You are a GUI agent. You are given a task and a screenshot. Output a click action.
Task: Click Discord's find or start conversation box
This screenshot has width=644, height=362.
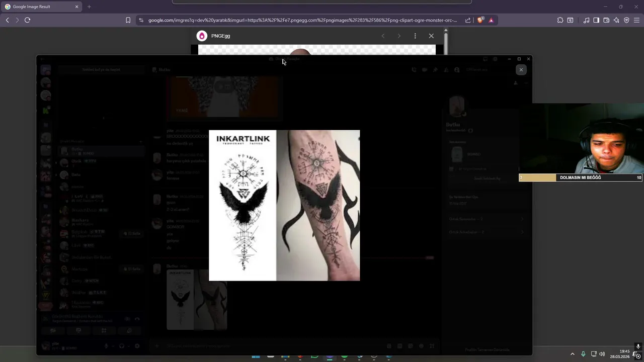tap(101, 69)
